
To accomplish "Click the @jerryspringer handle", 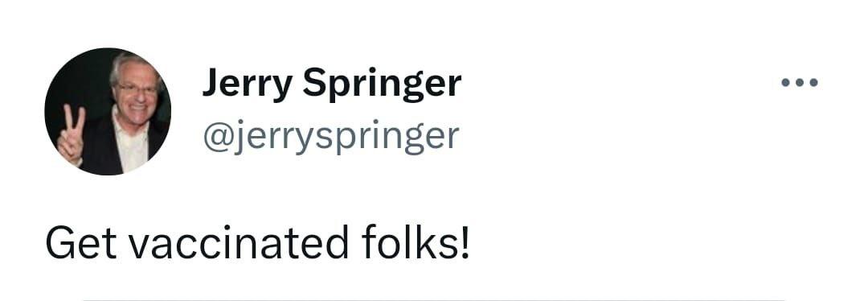I will pyautogui.click(x=331, y=136).
